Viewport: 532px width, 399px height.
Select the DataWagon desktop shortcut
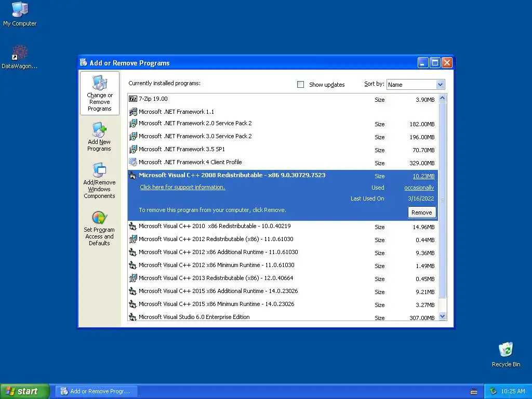(20, 57)
